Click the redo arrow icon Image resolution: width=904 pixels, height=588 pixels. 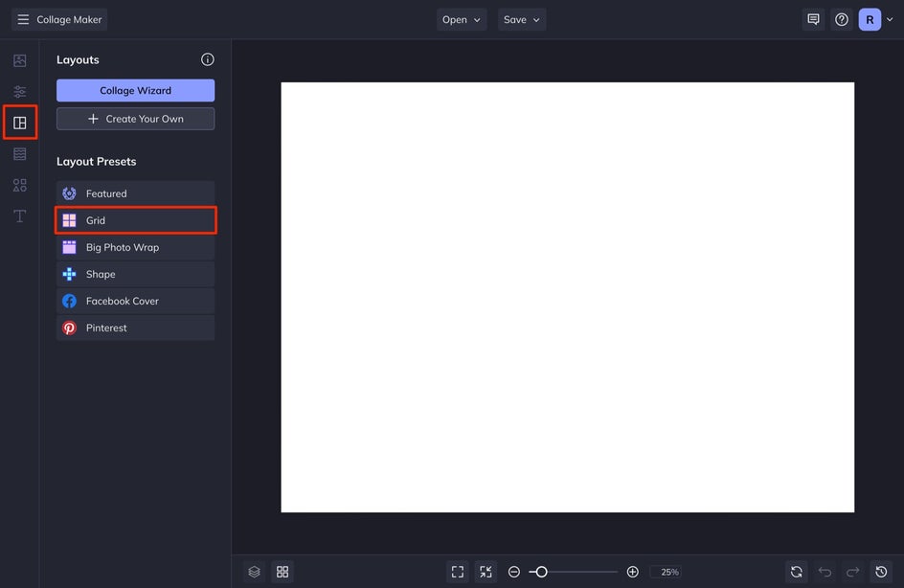coord(852,572)
